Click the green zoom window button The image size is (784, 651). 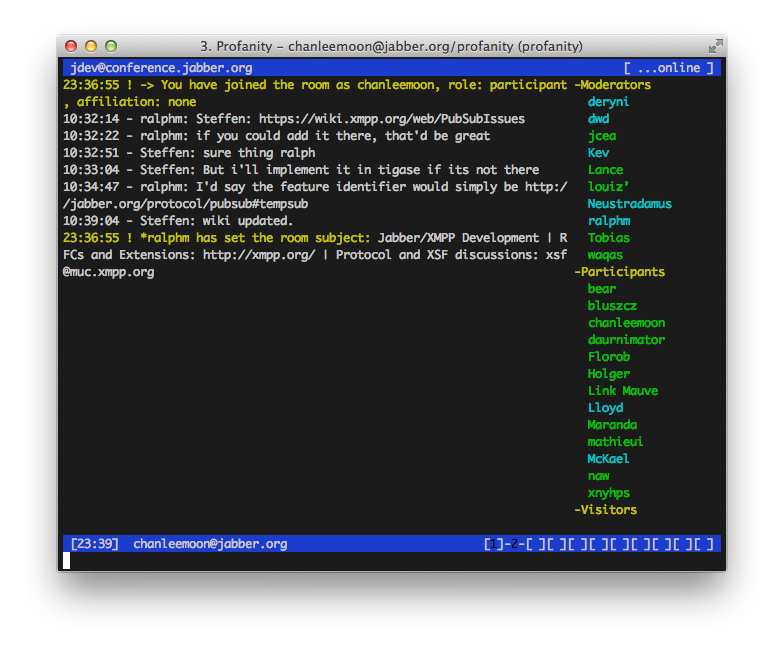[x=111, y=46]
